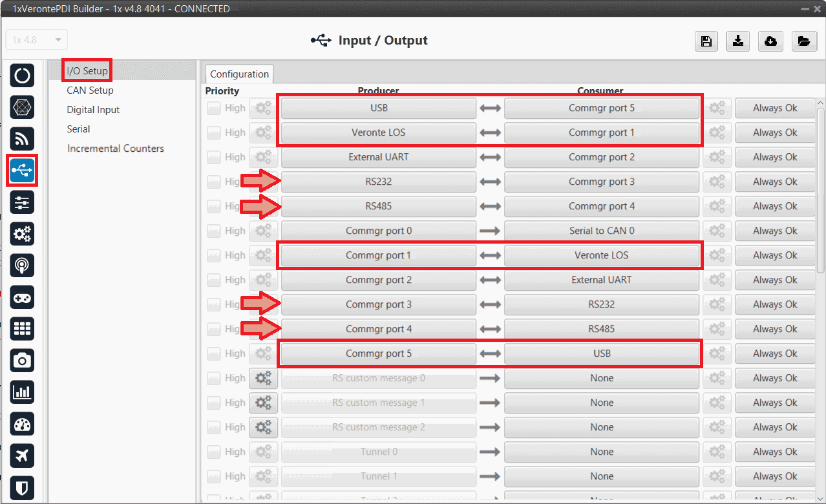Open consumer selector showing Commgr port 5
The height and width of the screenshot is (504, 826).
tap(601, 109)
